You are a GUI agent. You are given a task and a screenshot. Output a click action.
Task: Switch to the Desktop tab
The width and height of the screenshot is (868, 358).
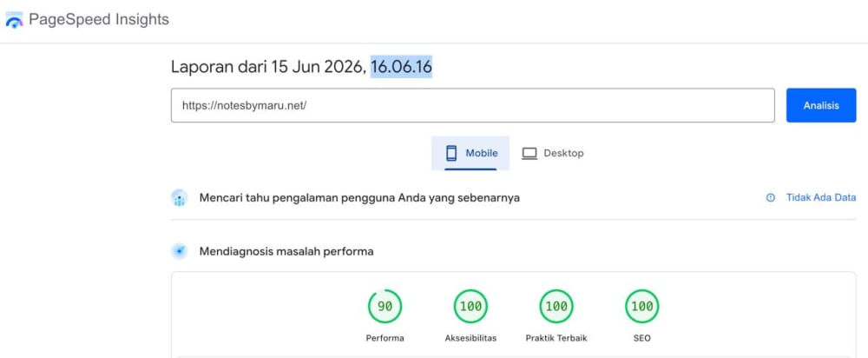click(x=552, y=153)
